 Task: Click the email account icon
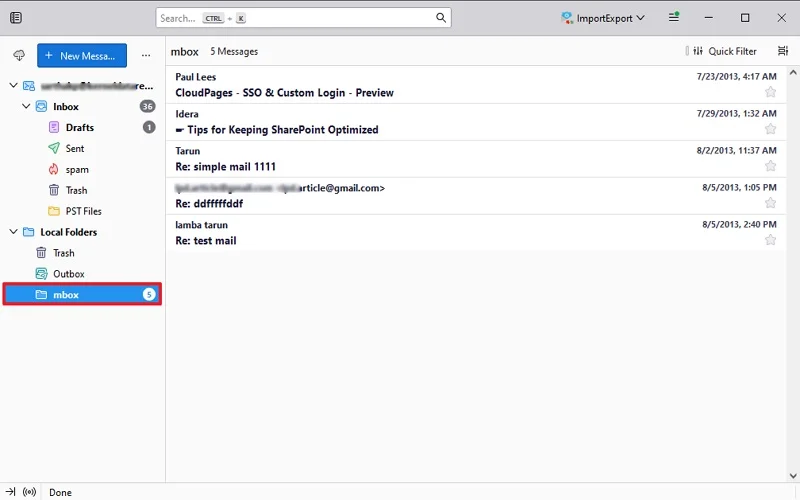pos(29,85)
